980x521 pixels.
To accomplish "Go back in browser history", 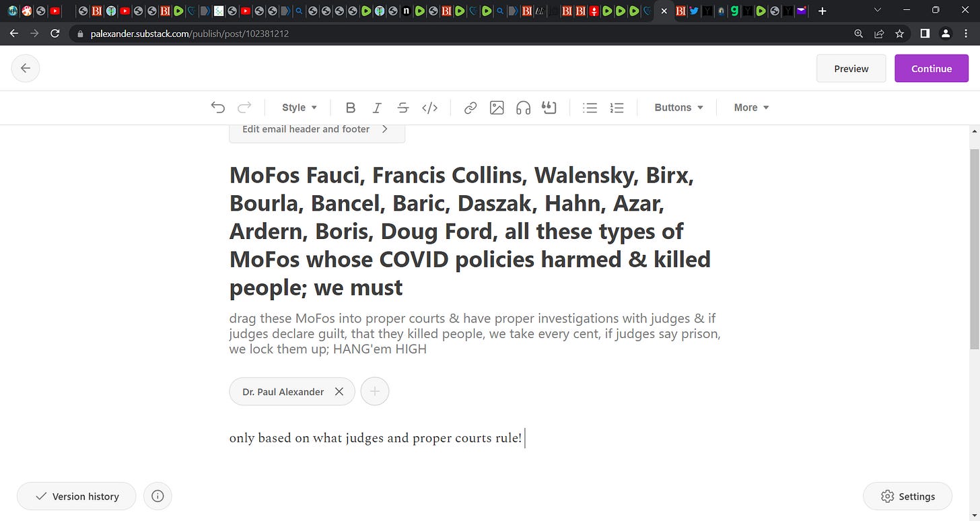I will coord(13,33).
